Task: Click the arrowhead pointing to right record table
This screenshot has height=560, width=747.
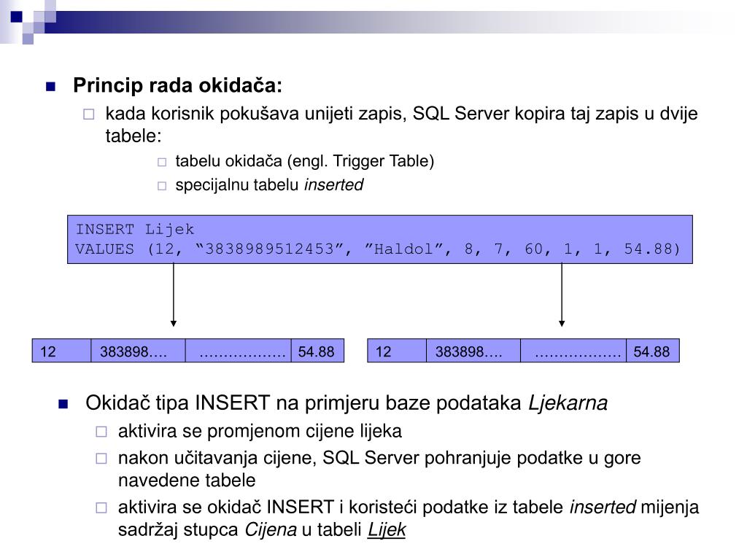Action: (562, 323)
